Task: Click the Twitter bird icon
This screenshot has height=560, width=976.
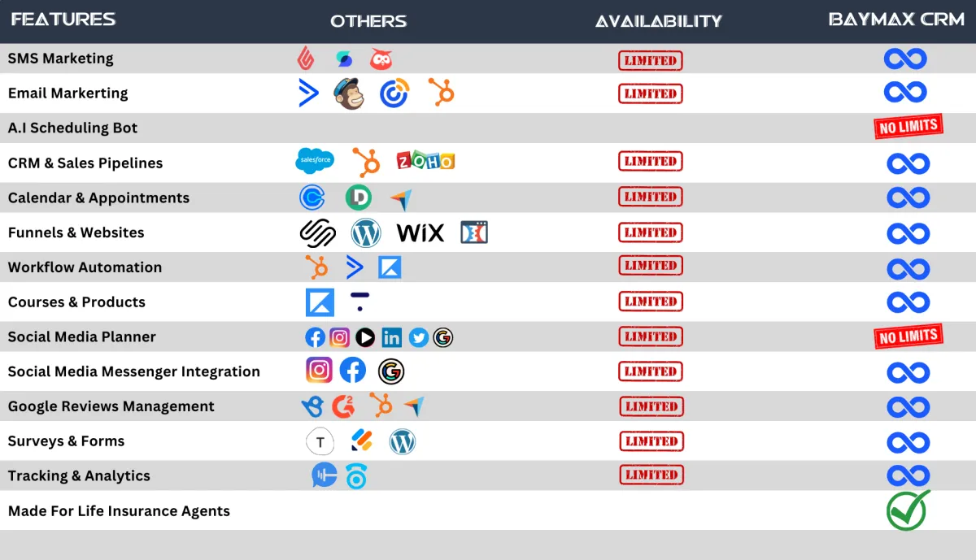Action: pyautogui.click(x=418, y=337)
